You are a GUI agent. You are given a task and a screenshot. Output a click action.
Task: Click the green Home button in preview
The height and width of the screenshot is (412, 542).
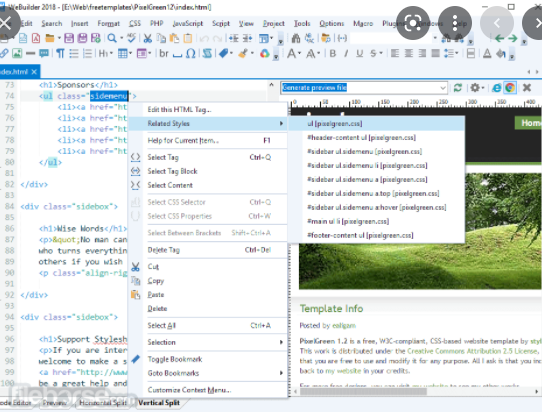click(x=528, y=123)
